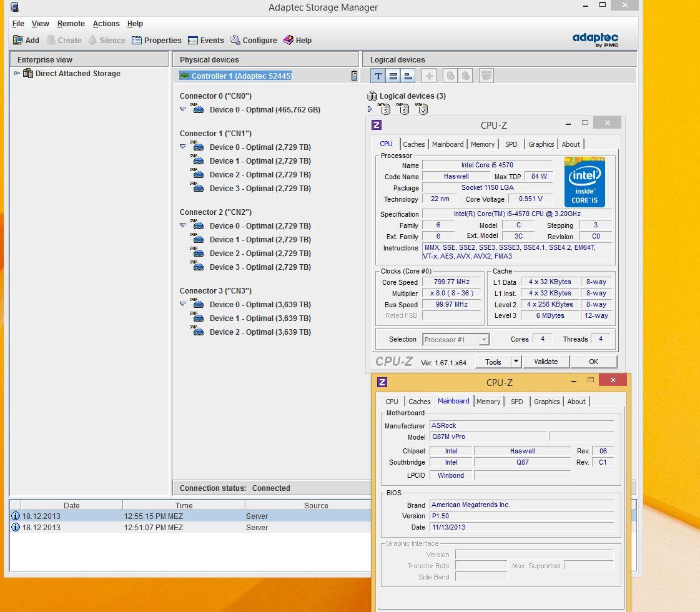The height and width of the screenshot is (612, 700).
Task: Click the grayed cache icon in Logical devices
Action: pyautogui.click(x=486, y=76)
